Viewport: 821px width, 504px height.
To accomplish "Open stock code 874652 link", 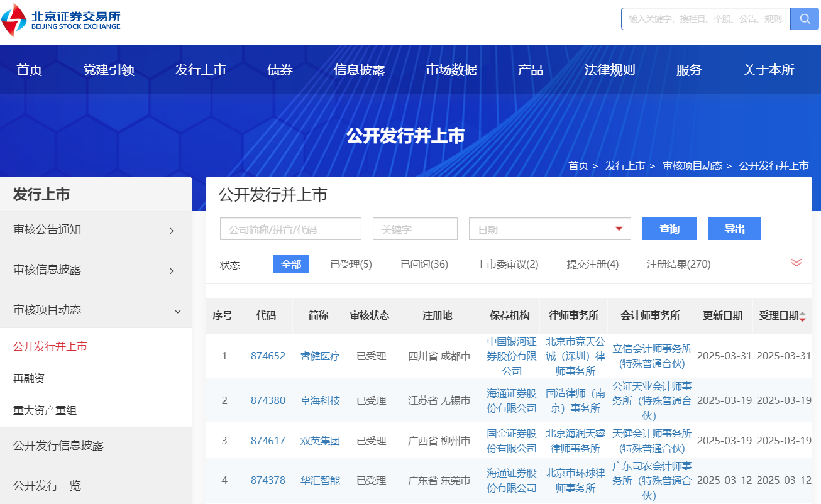I will click(x=268, y=356).
